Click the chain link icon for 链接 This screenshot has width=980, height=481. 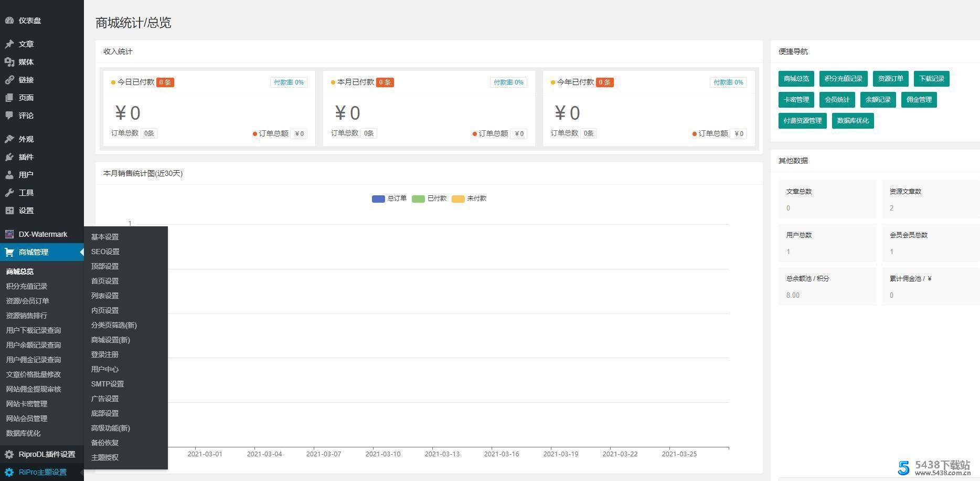(x=9, y=80)
